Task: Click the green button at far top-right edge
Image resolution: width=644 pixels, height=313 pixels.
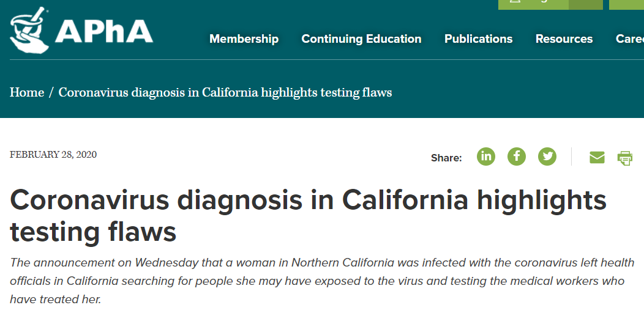Action: pos(626,4)
